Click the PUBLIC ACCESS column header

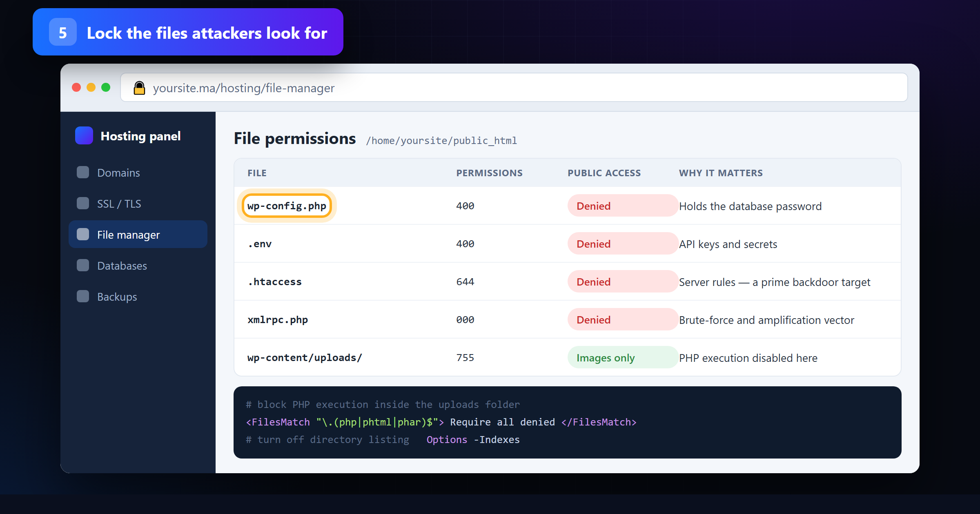604,173
